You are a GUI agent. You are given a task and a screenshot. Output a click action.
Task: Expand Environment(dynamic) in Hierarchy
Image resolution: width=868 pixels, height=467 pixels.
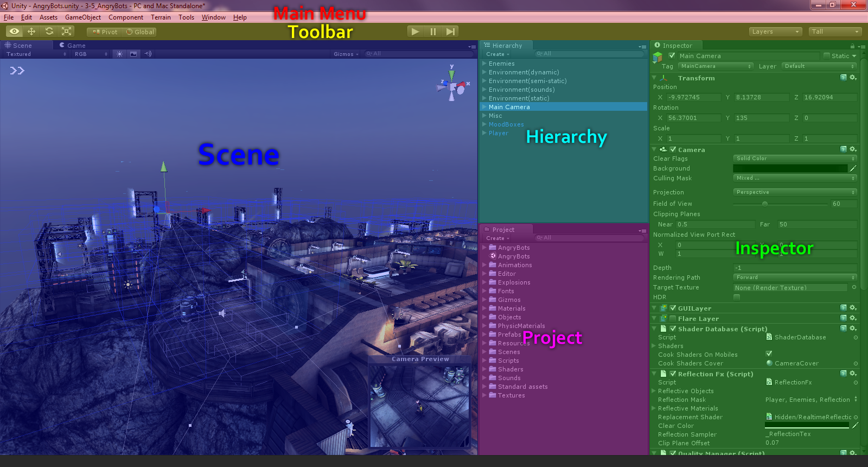(x=484, y=72)
